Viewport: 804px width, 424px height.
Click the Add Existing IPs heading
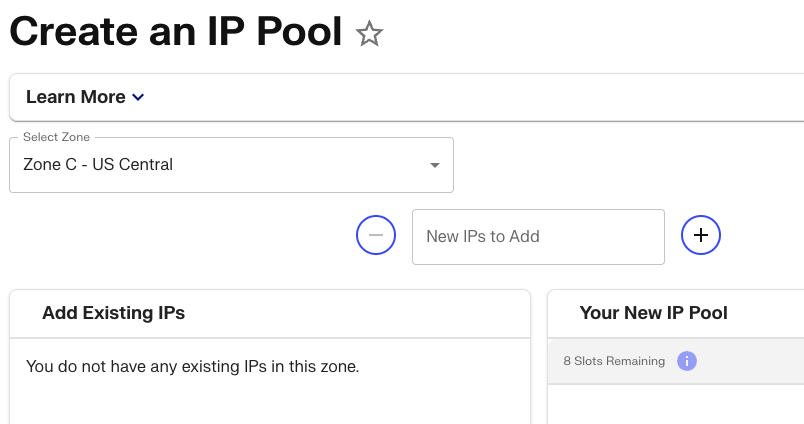pyautogui.click(x=113, y=313)
